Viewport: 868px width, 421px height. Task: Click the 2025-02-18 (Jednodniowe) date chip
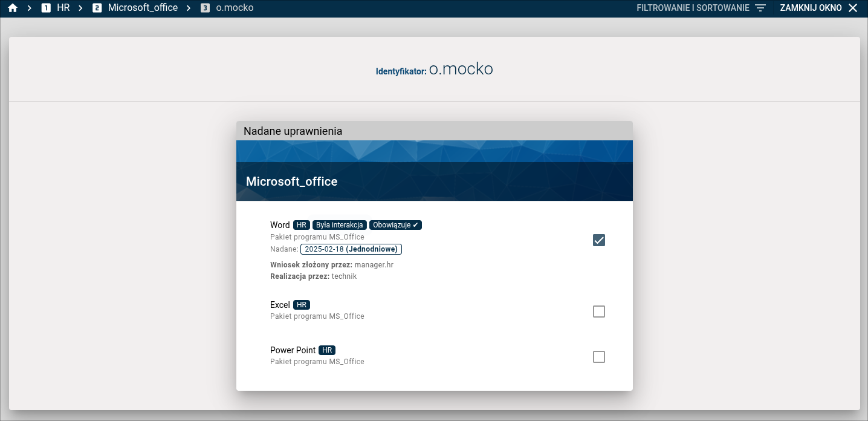pos(351,249)
